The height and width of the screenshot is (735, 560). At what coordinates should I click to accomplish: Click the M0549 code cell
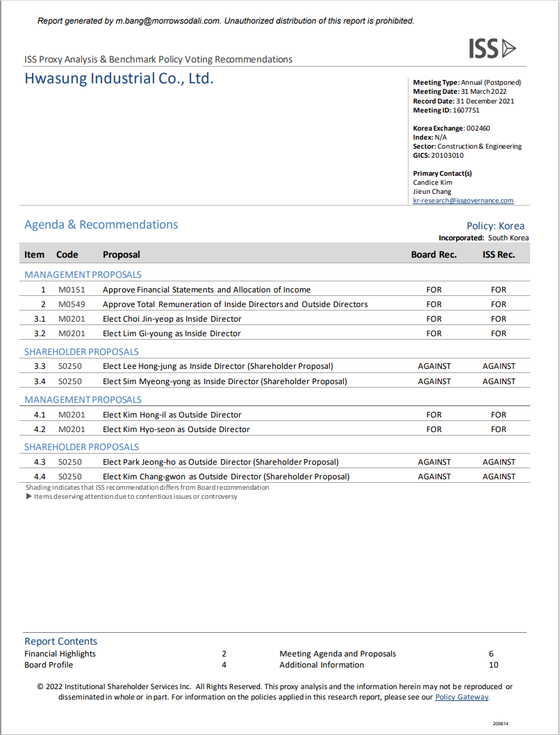pos(72,304)
